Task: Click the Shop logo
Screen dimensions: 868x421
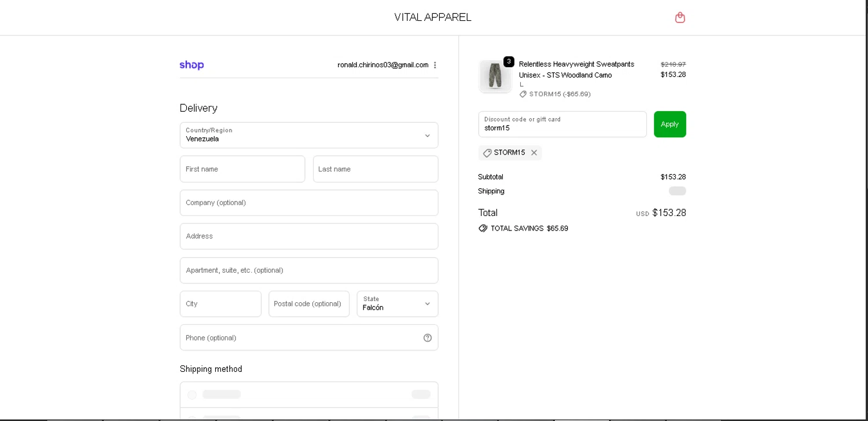Action: point(192,65)
